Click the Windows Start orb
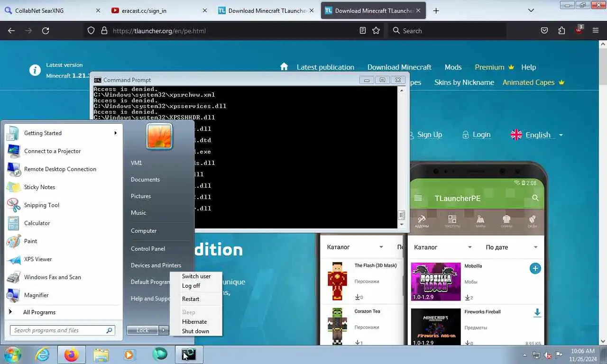Screen dimensions: 607x364 tap(13, 354)
